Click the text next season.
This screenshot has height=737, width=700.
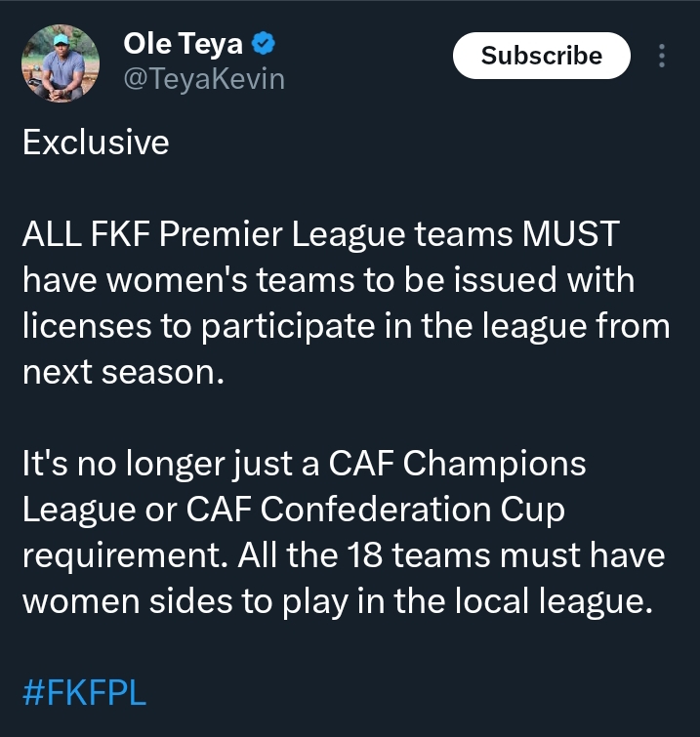pyautogui.click(x=123, y=372)
